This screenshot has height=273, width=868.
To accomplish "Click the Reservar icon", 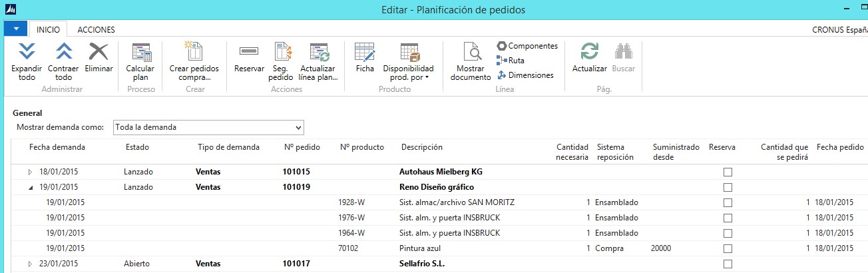I will 249,51.
